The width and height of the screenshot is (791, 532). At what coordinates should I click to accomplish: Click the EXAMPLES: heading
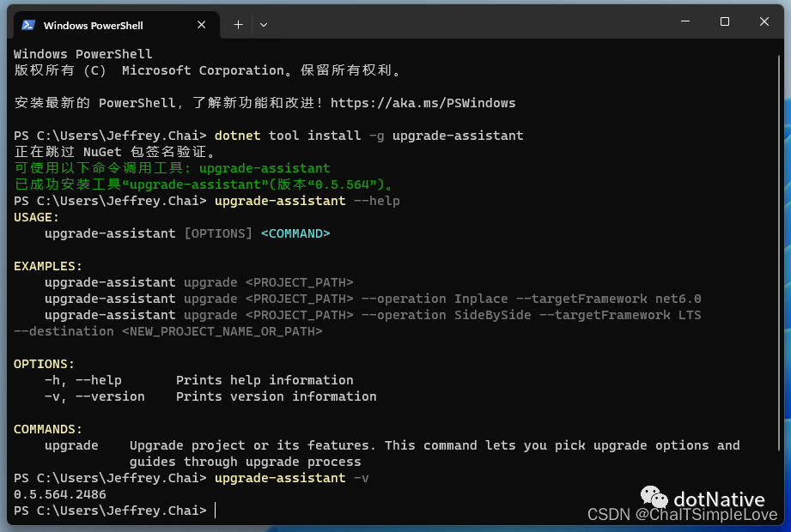pyautogui.click(x=48, y=267)
